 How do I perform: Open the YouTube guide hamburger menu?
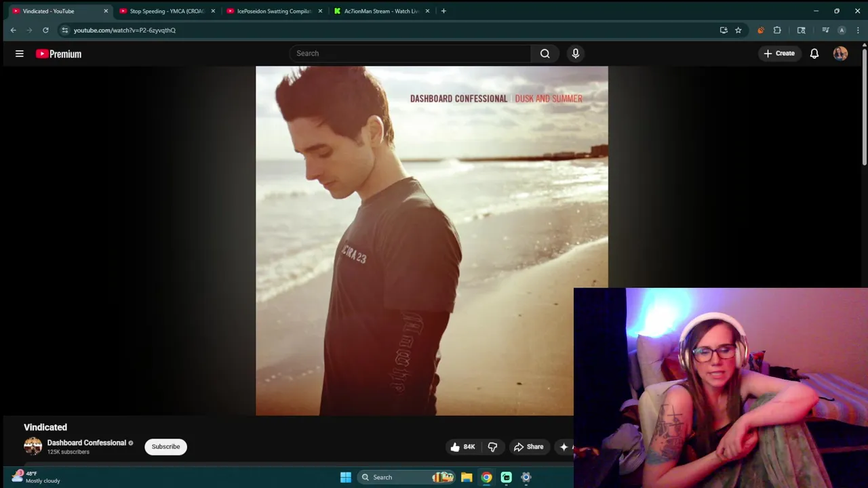pyautogui.click(x=20, y=54)
